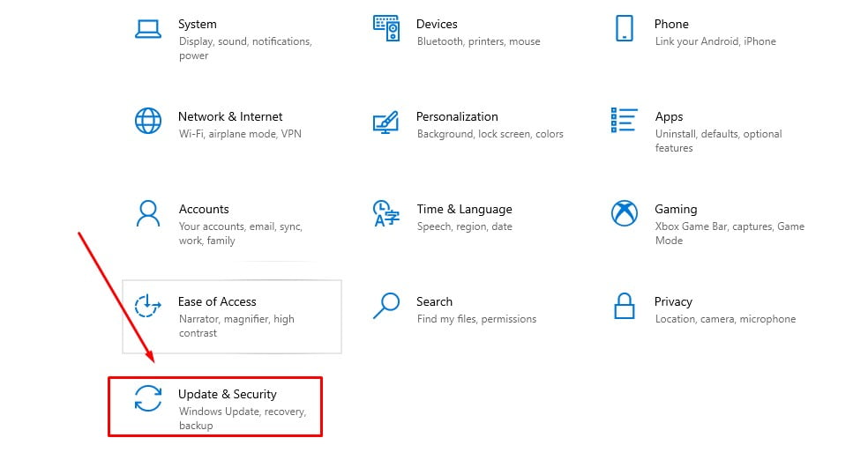Click 'Windows Update, recovery, backup' description
868x460 pixels.
click(243, 419)
